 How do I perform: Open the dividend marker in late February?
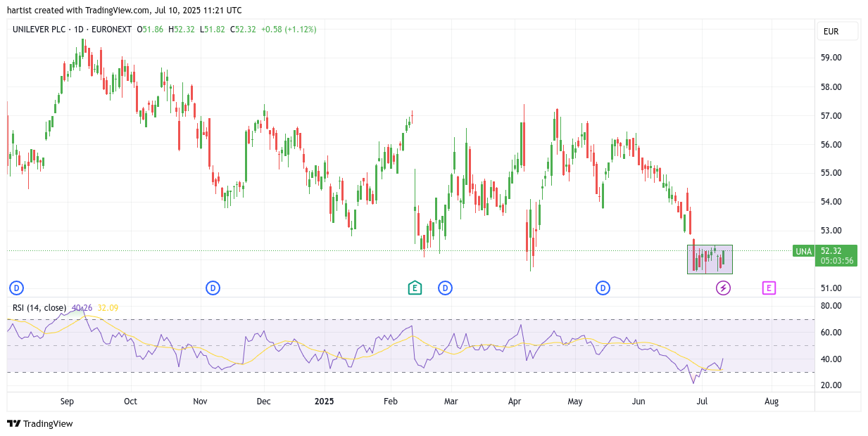pos(445,288)
